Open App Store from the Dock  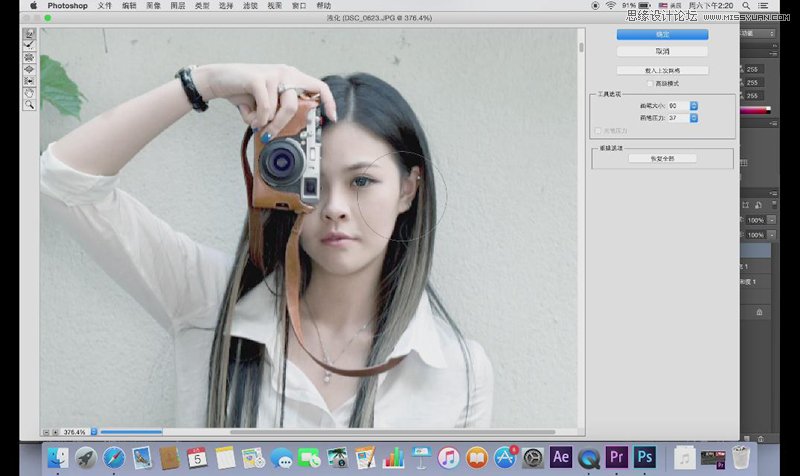(x=505, y=458)
